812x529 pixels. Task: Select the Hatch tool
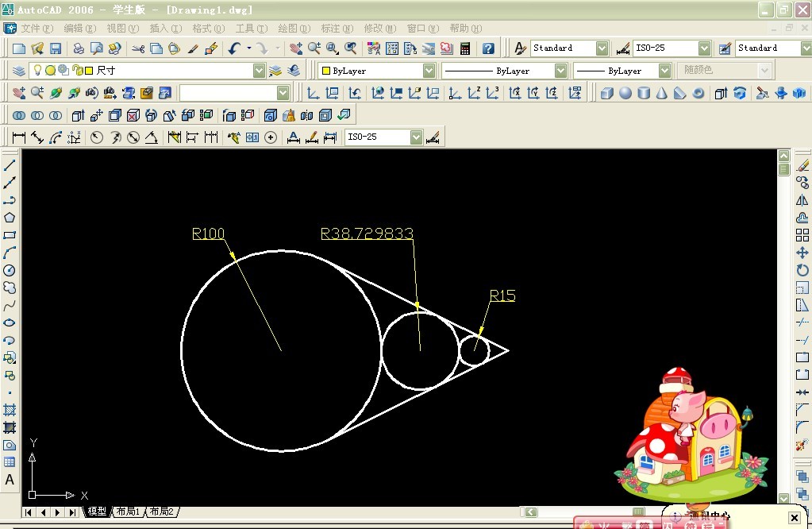click(10, 411)
